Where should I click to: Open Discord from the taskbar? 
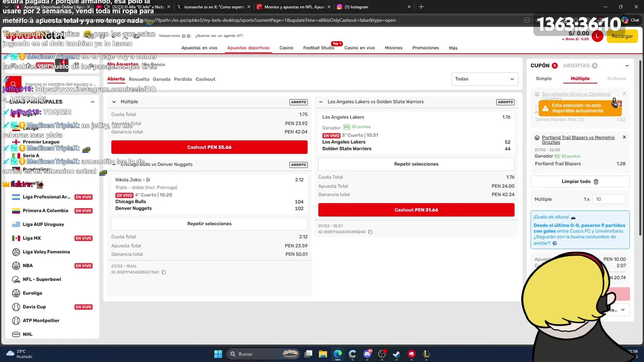click(367, 354)
